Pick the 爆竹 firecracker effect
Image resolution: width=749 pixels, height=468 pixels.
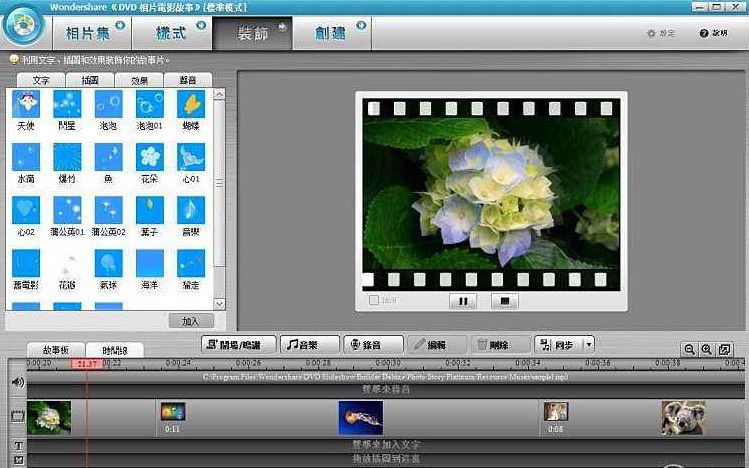click(x=67, y=157)
